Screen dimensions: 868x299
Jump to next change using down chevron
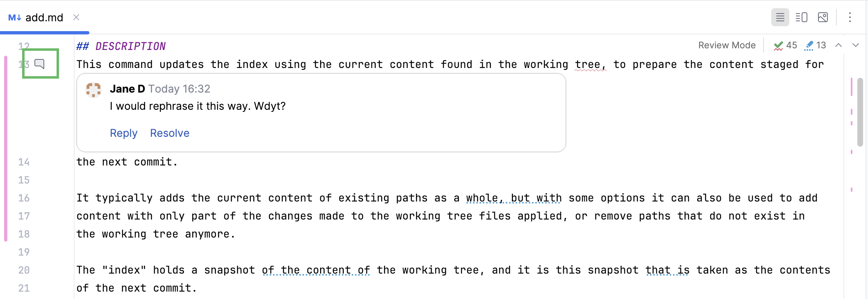click(855, 45)
